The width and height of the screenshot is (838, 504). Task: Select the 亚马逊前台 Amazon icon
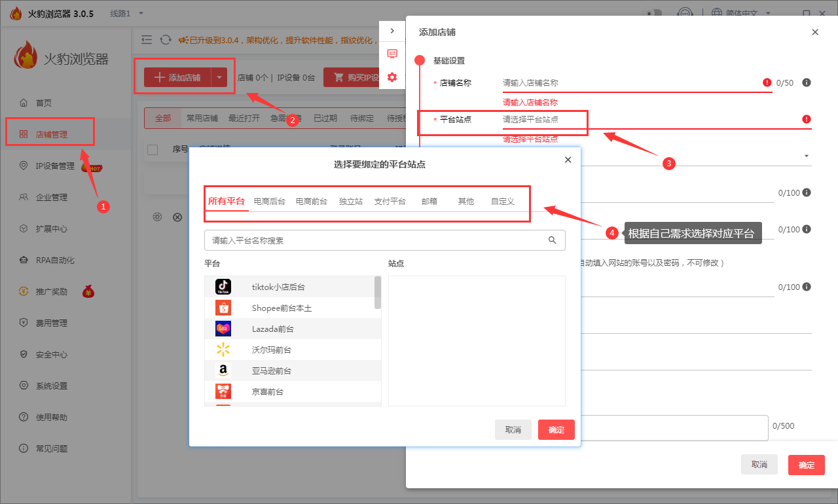[223, 370]
